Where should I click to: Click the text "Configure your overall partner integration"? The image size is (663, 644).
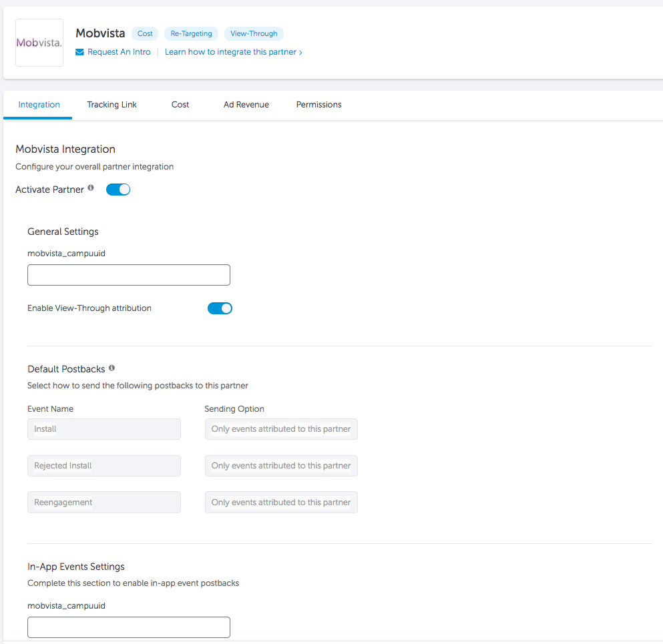pyautogui.click(x=95, y=166)
